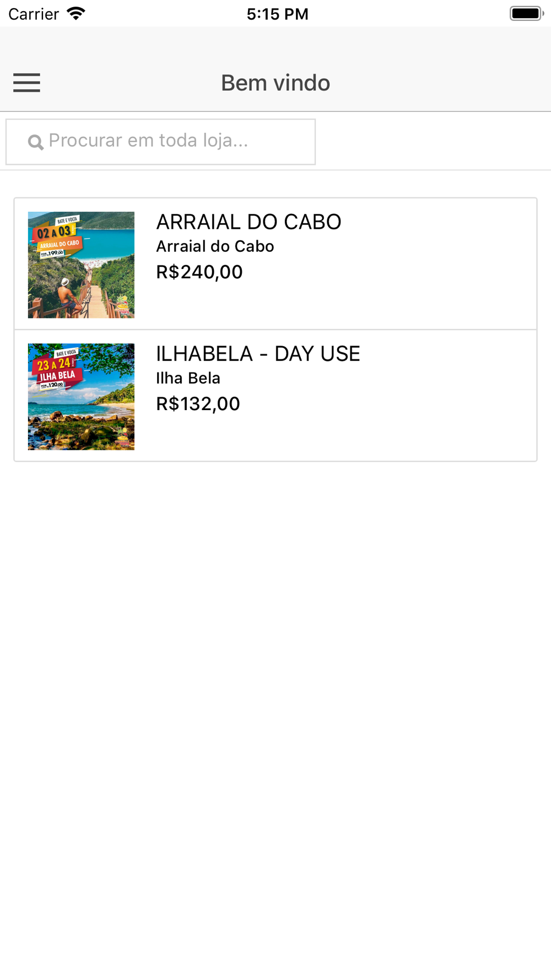Tap the 'Bem vindo' header title
Viewport: 551px width, 980px height.
[275, 83]
